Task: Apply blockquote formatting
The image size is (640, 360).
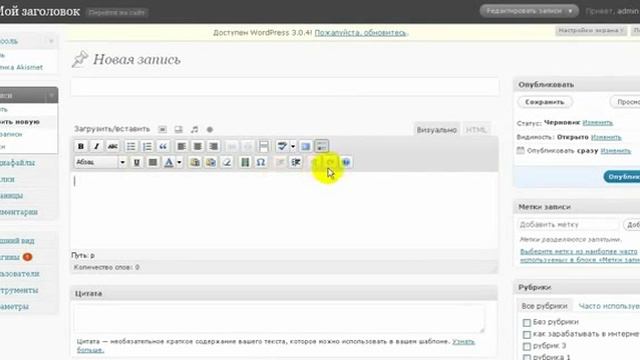Action: tap(163, 146)
